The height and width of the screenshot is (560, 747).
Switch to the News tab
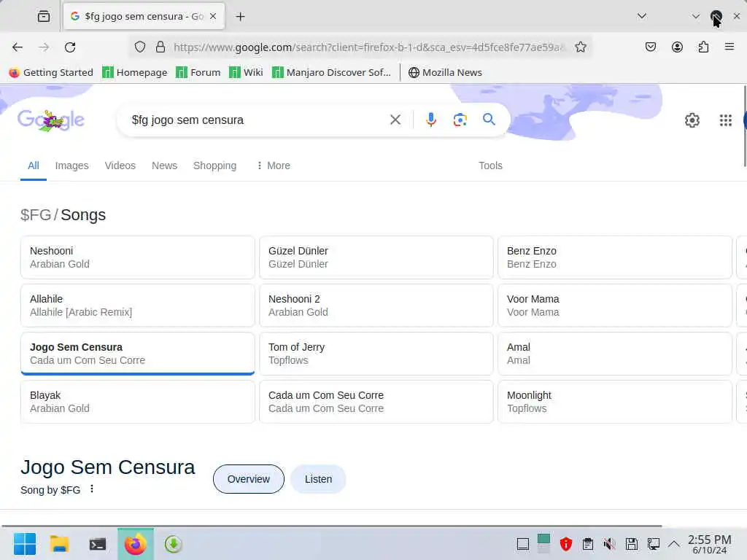[164, 166]
